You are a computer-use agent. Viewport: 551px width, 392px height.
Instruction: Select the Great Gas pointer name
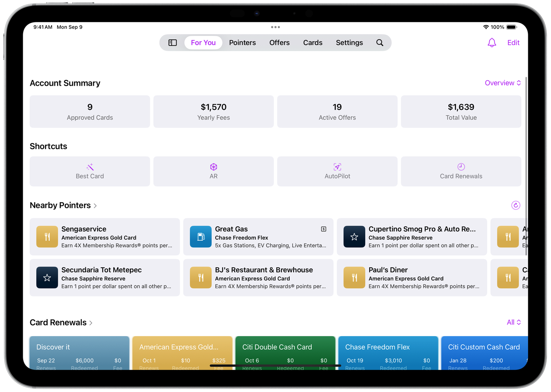tap(231, 229)
